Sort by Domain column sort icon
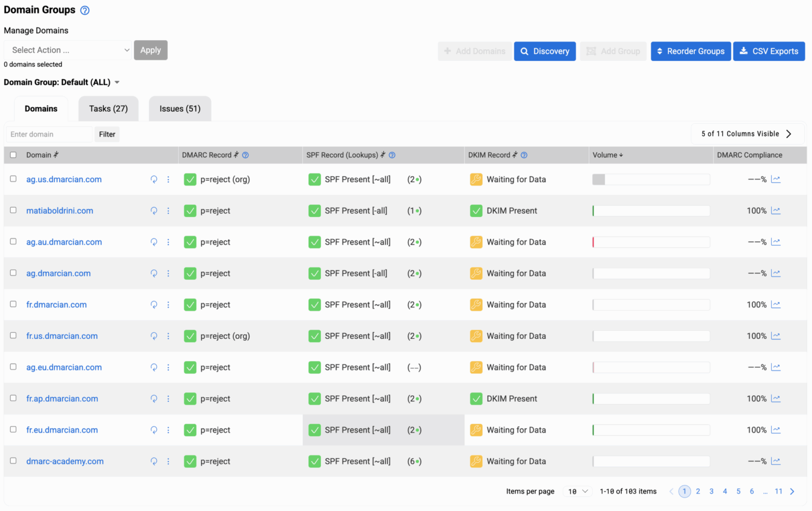 56,155
